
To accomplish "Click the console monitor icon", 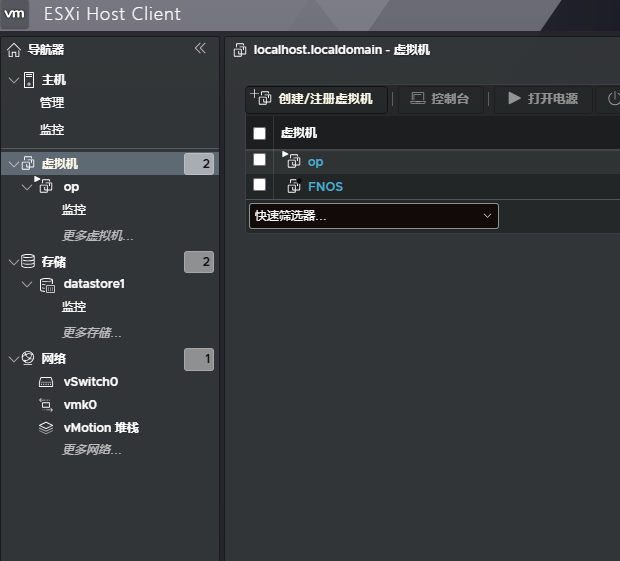I will point(418,98).
